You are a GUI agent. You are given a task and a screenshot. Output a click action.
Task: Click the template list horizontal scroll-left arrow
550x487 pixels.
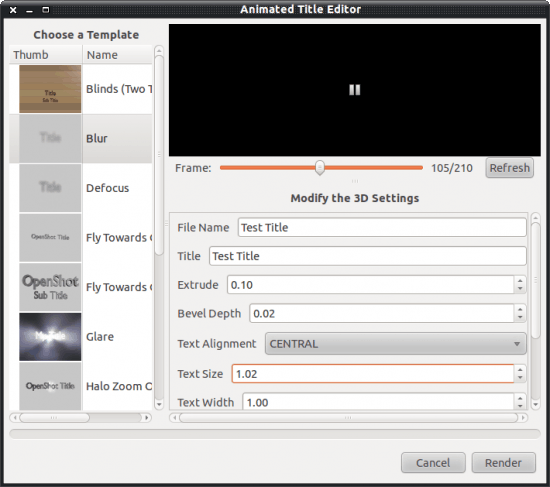pos(15,418)
